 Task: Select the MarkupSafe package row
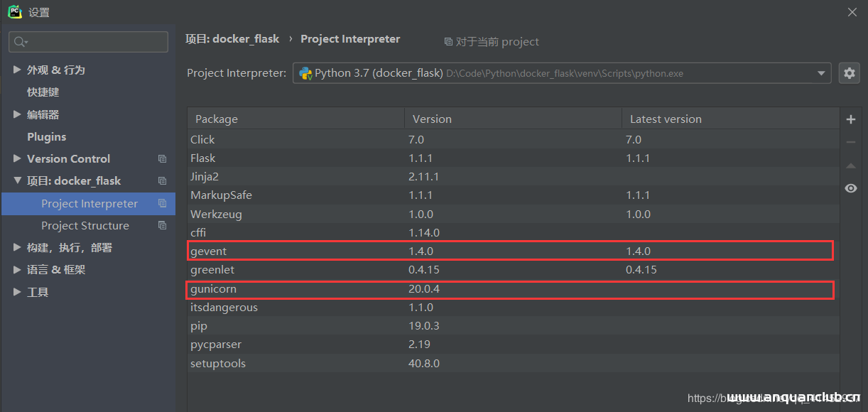pyautogui.click(x=513, y=195)
